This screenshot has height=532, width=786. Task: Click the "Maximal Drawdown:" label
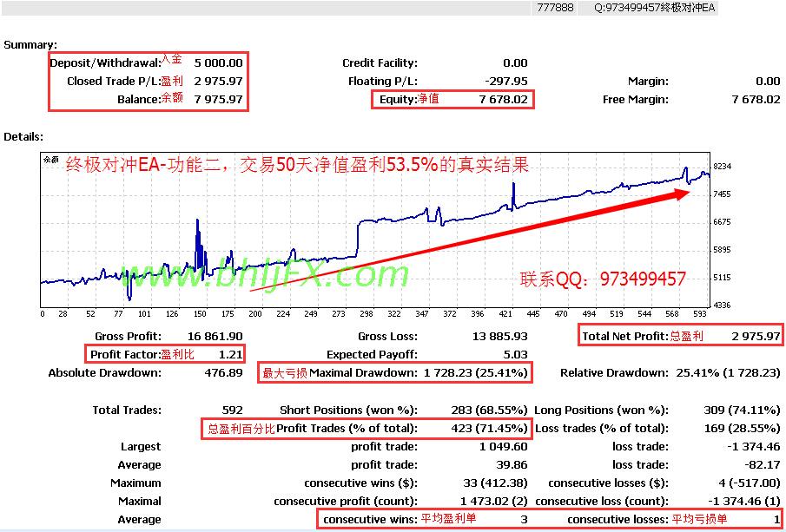[363, 372]
